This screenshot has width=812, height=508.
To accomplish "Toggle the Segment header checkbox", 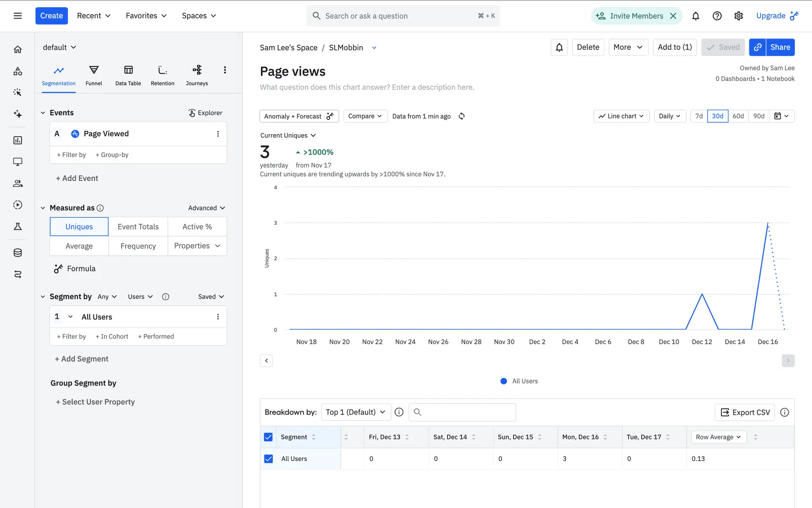I will (269, 437).
